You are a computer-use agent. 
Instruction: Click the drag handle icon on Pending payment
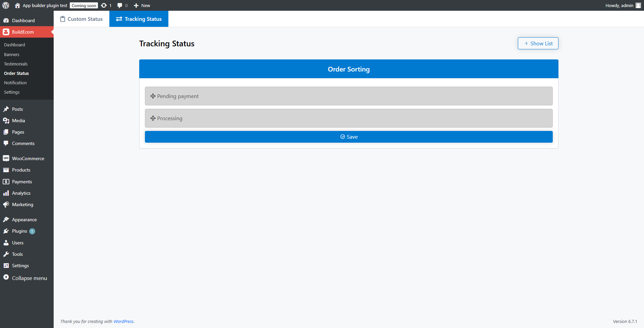pos(153,96)
